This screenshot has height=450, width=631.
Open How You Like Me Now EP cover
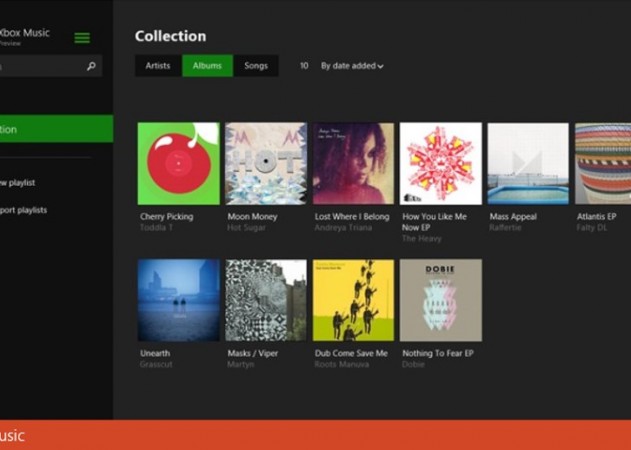tap(440, 163)
